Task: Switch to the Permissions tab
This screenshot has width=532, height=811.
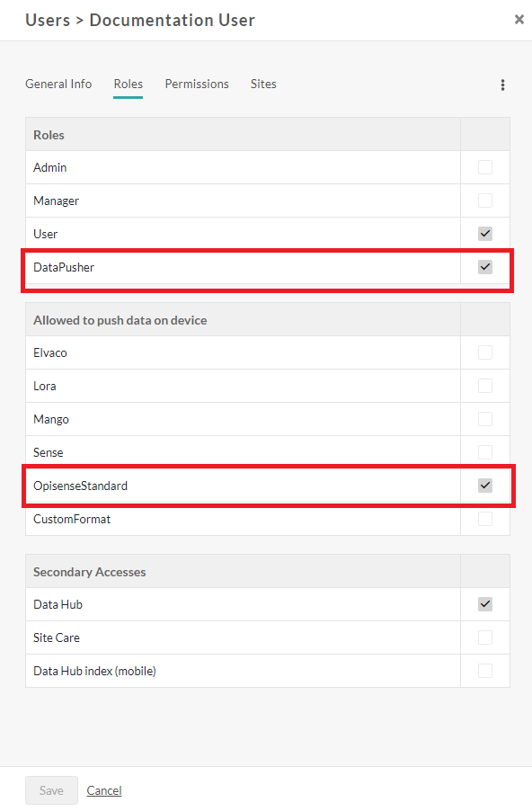Action: 197,84
